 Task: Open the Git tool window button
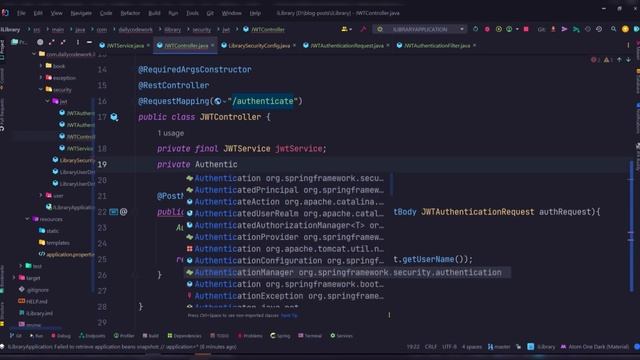(16, 336)
